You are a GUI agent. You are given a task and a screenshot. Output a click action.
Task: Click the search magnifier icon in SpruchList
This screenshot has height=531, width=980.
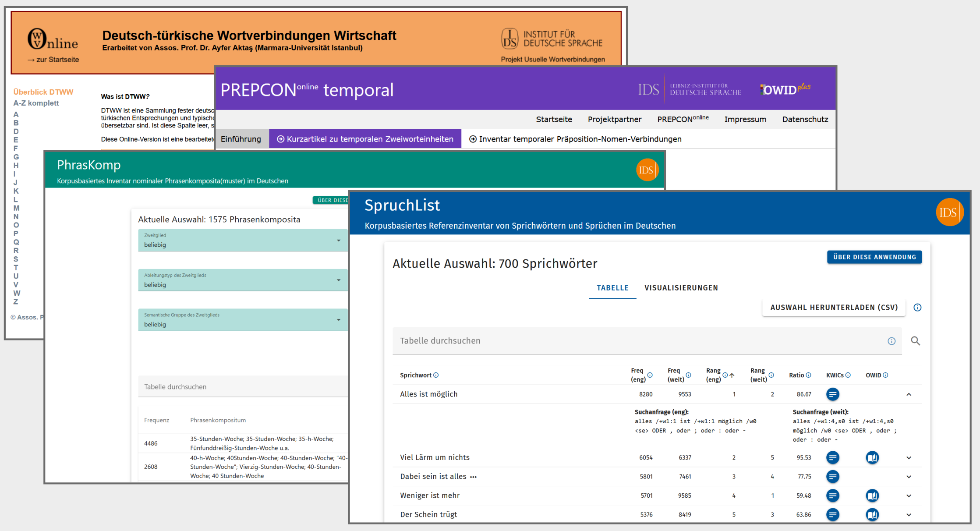915,341
